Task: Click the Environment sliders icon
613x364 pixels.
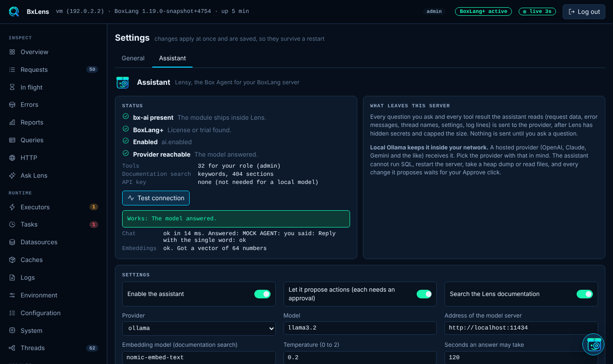Action: coord(12,295)
